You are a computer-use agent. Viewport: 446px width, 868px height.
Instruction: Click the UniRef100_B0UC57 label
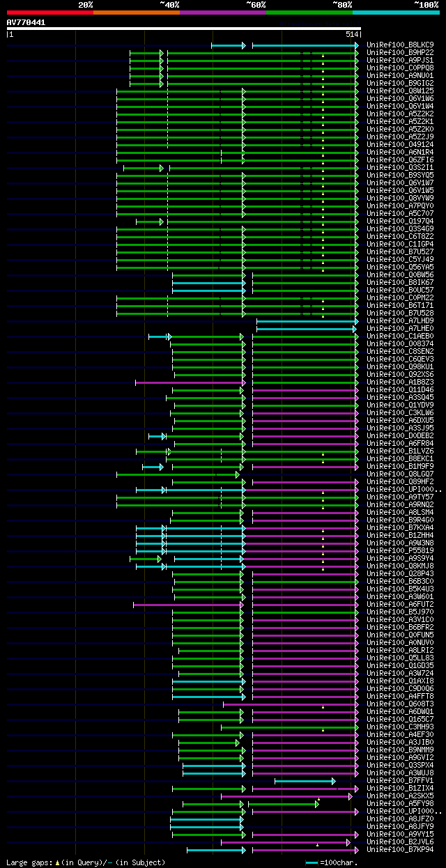point(400,290)
